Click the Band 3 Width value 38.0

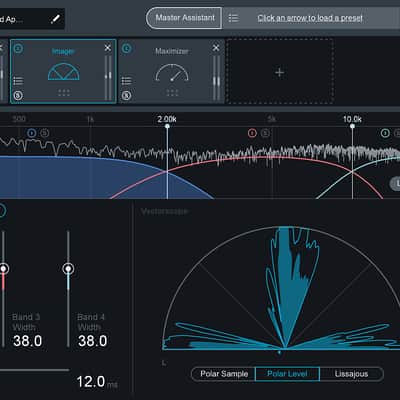click(27, 341)
